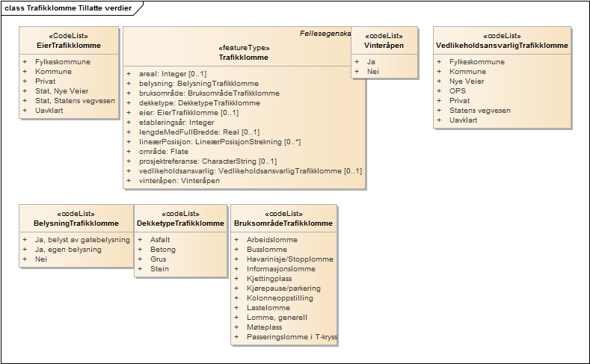Click the plus icon beside Stat, Nye Veier

(25, 90)
